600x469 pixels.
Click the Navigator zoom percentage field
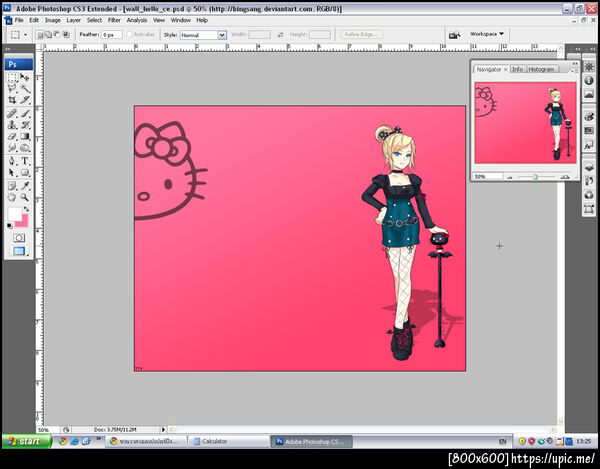pos(488,176)
